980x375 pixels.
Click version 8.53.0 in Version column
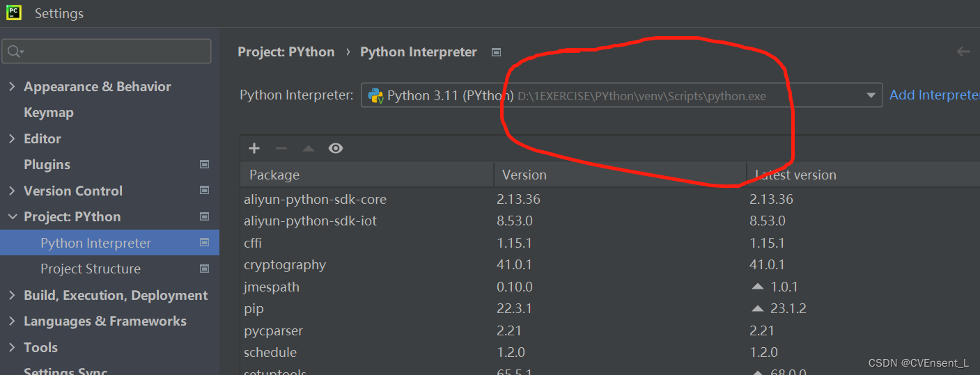515,221
